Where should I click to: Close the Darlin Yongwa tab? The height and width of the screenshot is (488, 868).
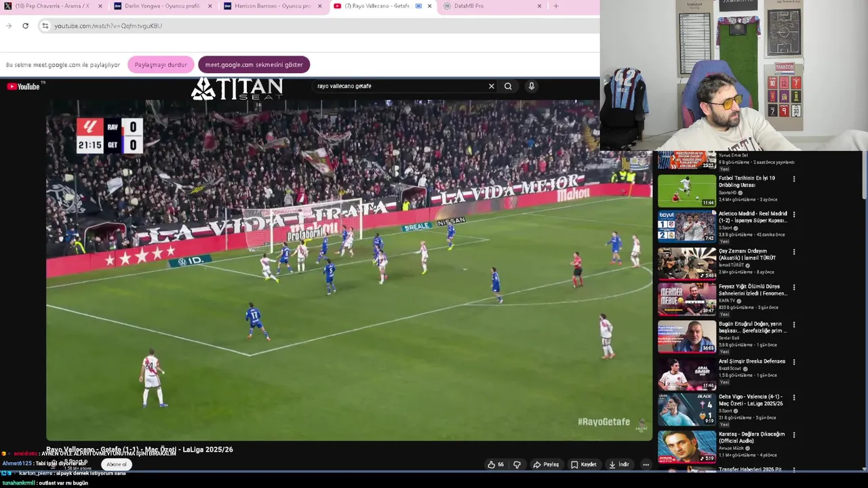click(x=210, y=6)
